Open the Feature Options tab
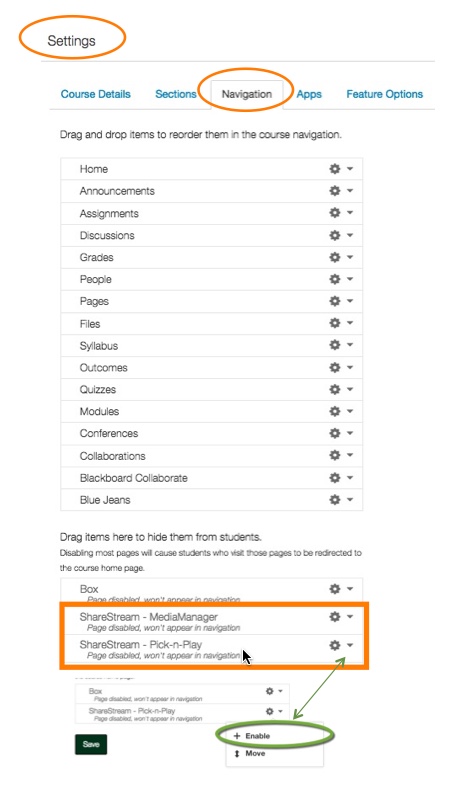The width and height of the screenshot is (459, 803). 385,94
